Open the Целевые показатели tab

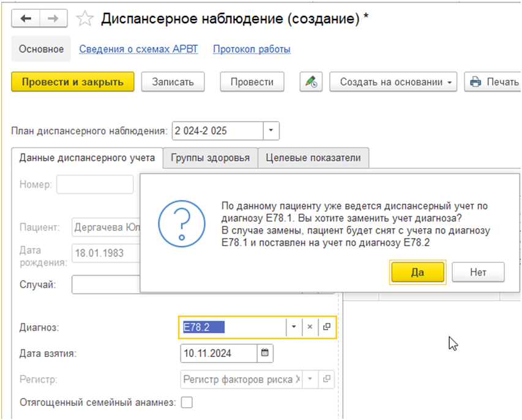point(313,158)
